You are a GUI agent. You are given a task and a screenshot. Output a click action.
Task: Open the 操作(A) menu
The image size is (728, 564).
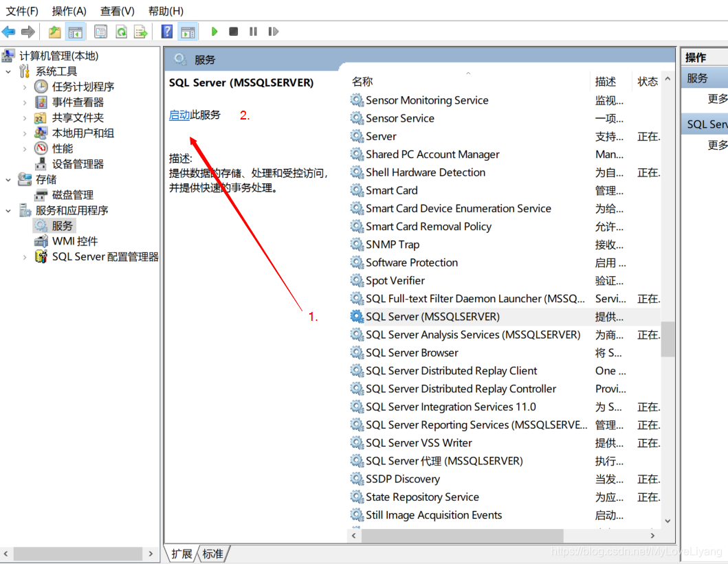click(69, 11)
